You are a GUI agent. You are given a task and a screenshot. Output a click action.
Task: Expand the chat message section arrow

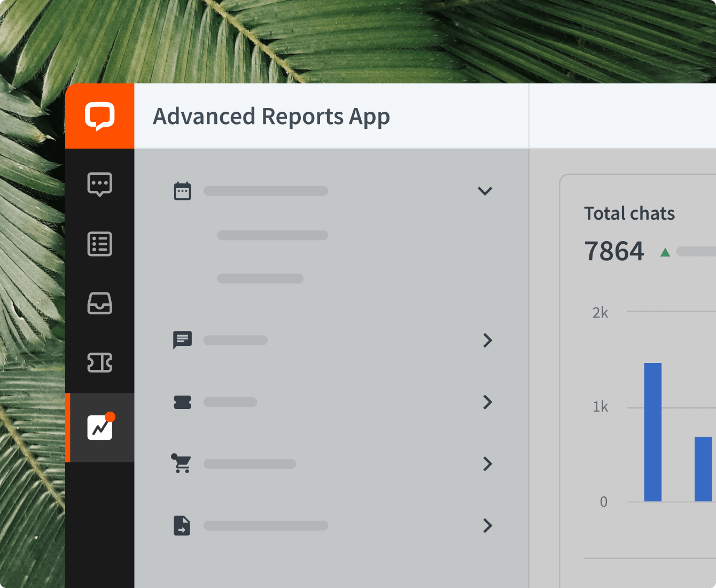[487, 340]
